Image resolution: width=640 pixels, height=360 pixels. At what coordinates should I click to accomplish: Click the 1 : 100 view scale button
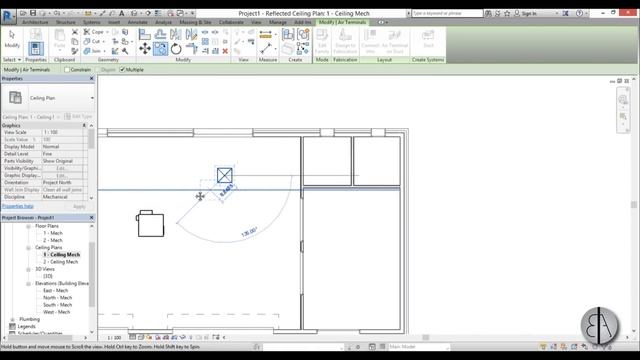click(115, 338)
